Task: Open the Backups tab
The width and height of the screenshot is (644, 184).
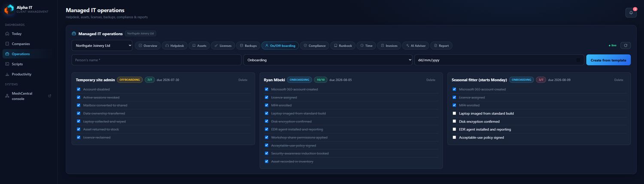Action: tap(248, 46)
